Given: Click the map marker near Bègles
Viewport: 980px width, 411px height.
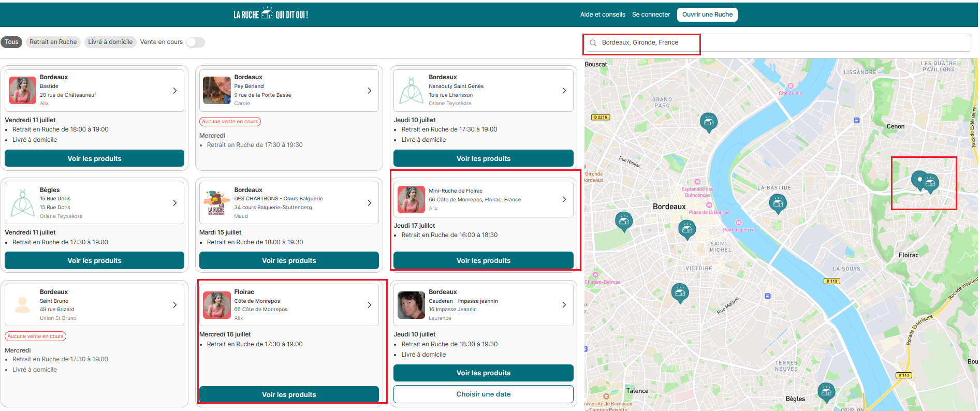Looking at the screenshot, I should [x=826, y=392].
